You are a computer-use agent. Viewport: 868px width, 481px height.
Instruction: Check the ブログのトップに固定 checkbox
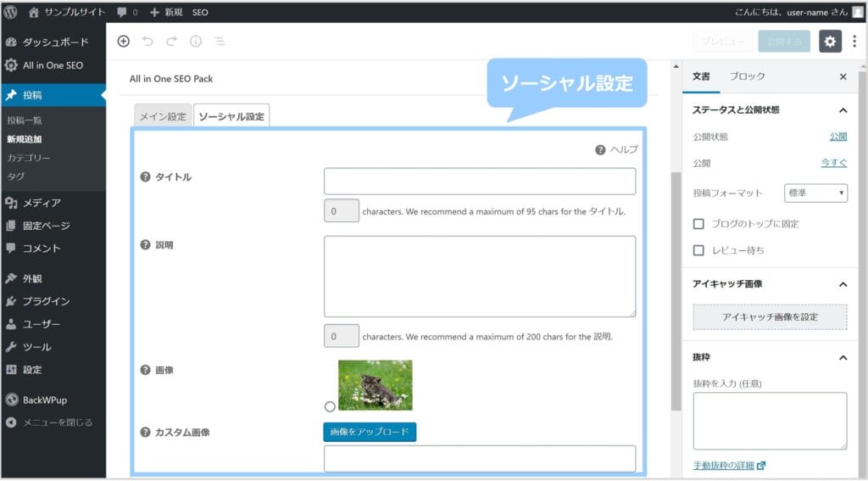click(698, 224)
